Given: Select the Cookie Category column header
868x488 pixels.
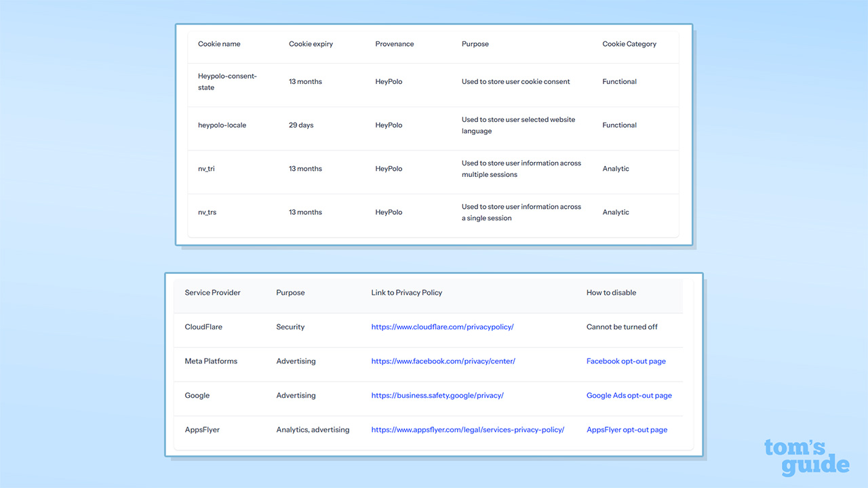Looking at the screenshot, I should 629,43.
